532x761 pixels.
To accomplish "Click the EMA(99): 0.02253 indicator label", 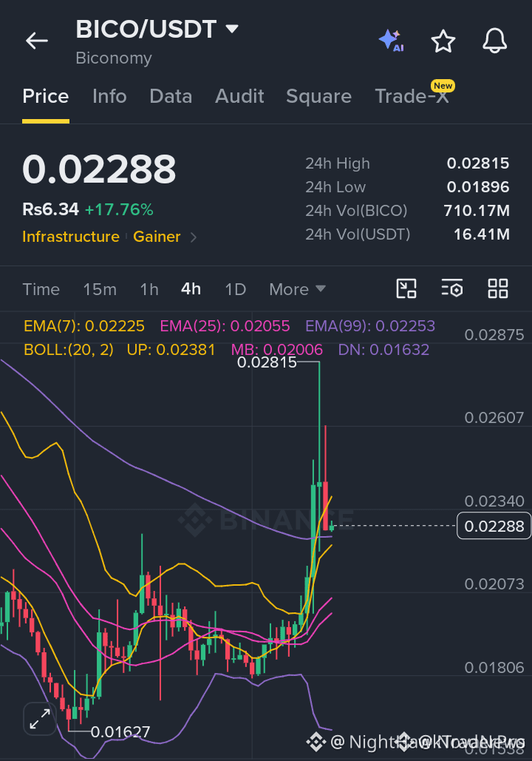I will 370,325.
